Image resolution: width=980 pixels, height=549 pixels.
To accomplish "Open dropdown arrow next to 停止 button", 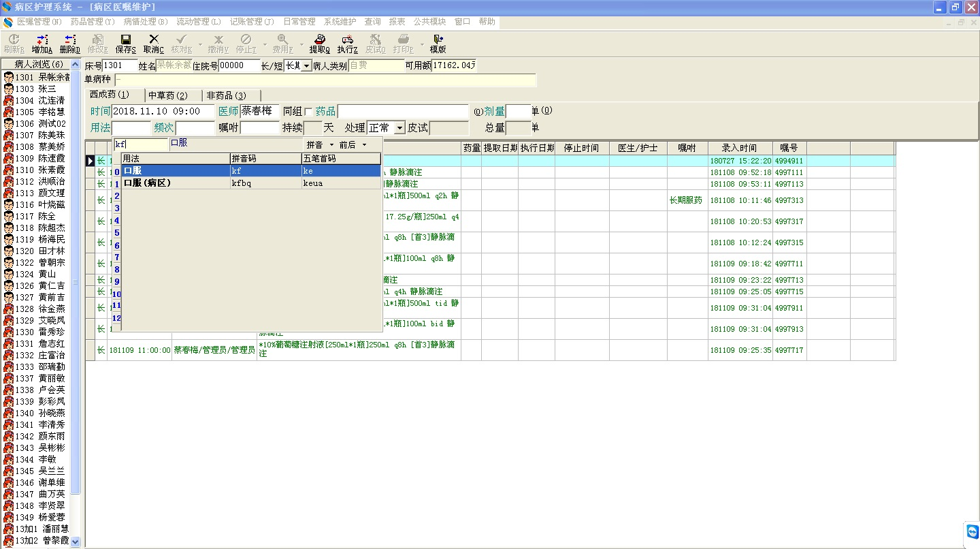I will 263,44.
